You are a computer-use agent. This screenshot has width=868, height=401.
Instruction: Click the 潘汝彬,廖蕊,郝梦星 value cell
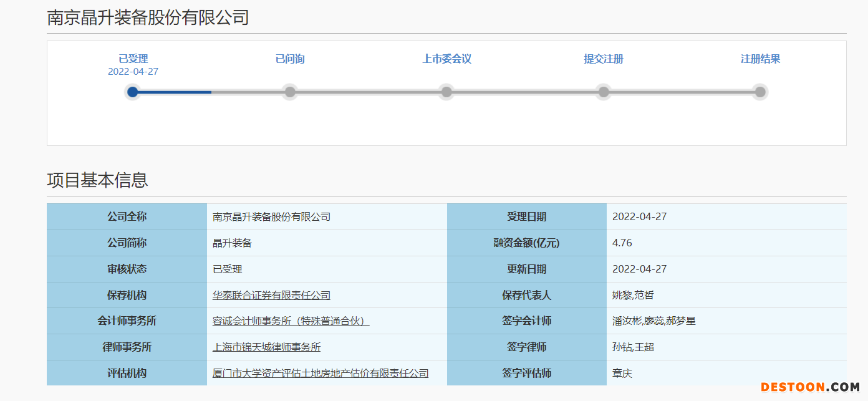726,321
